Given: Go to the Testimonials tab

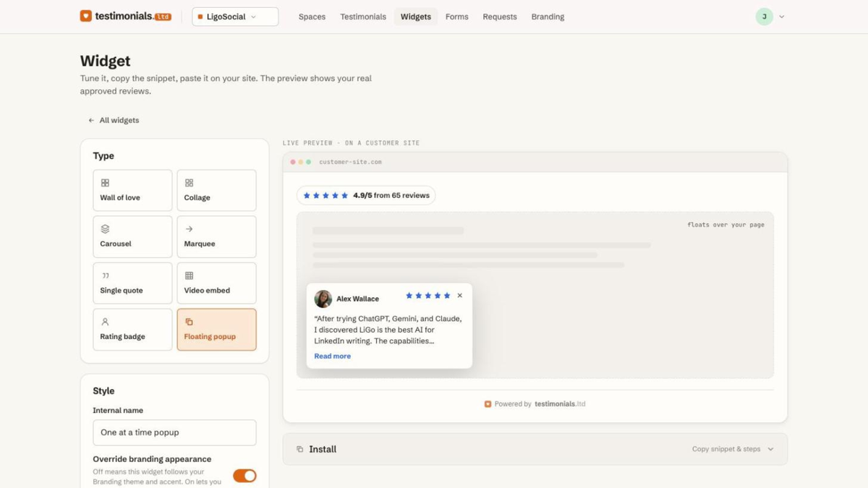Looking at the screenshot, I should (363, 17).
